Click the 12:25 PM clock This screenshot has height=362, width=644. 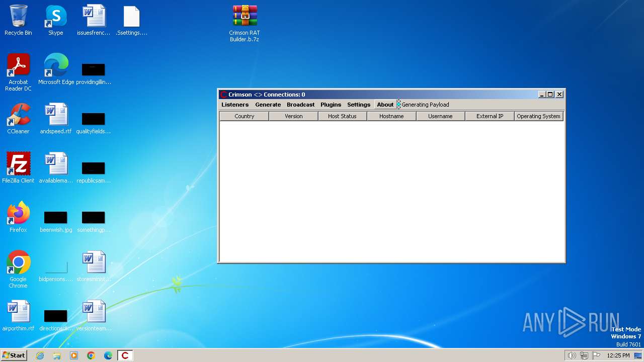tap(618, 355)
